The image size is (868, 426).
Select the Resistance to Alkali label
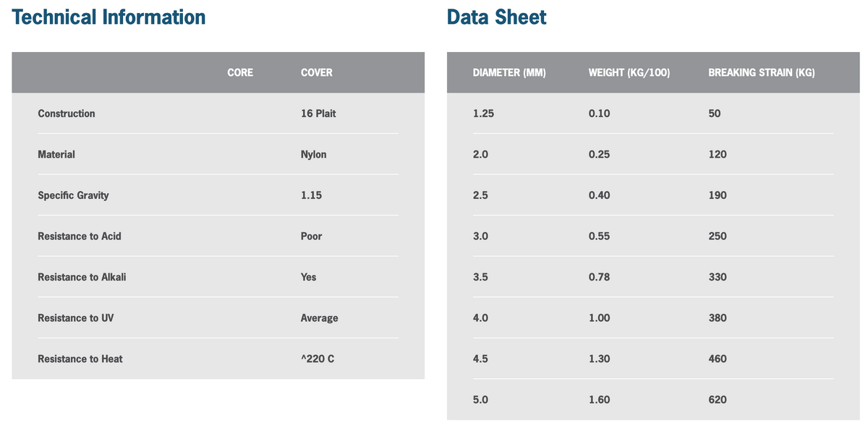[82, 277]
